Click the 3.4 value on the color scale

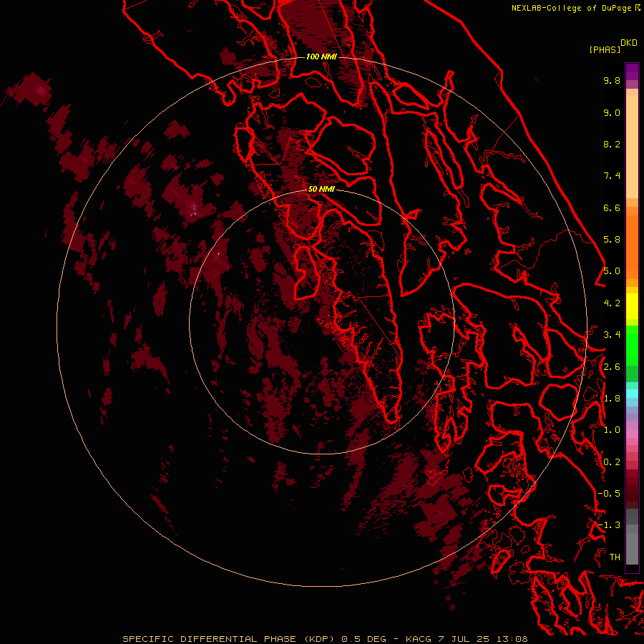coord(612,335)
